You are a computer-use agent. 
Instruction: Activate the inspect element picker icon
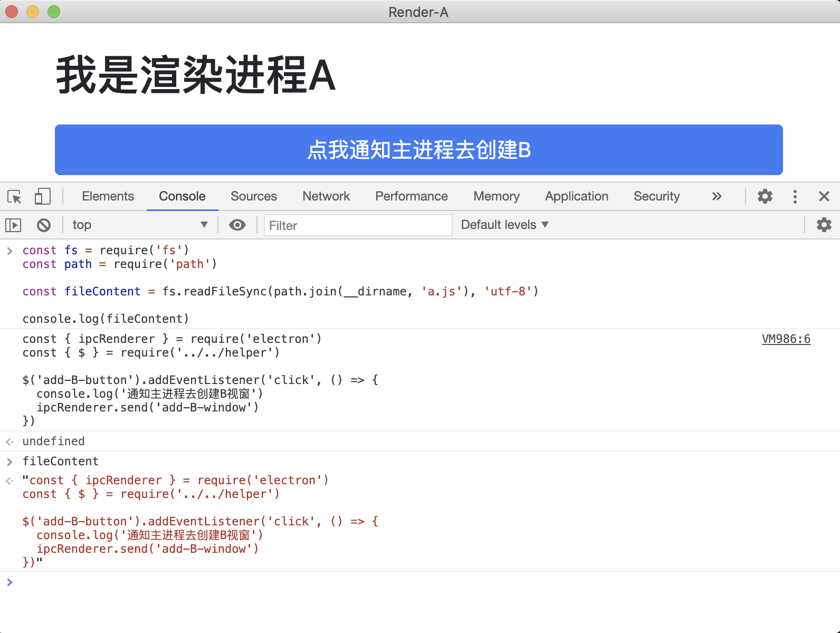coord(14,197)
